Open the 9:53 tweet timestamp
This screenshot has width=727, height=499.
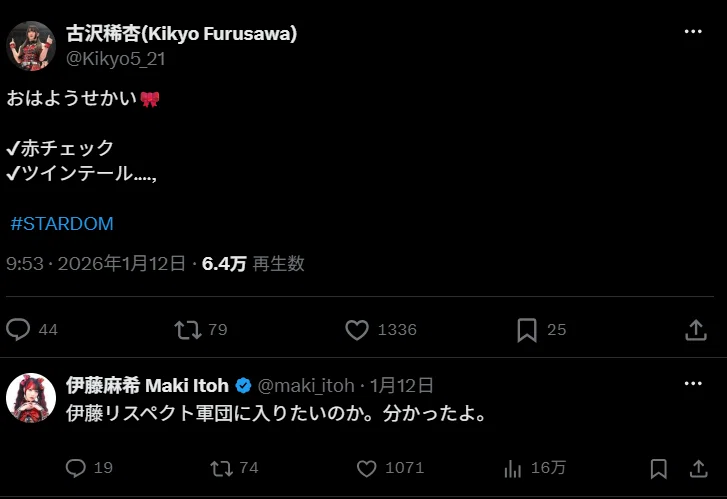pos(25,263)
